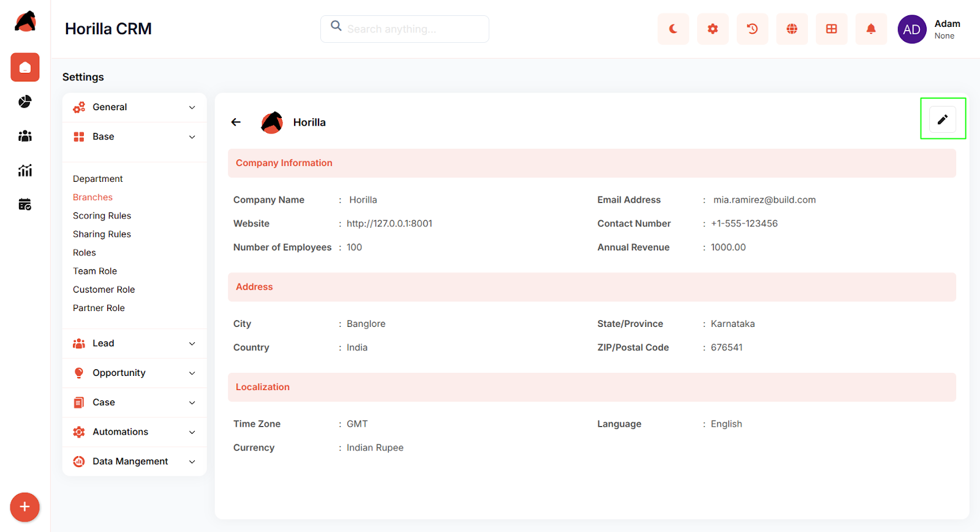Expand the Automations settings section
This screenshot has height=532, width=980.
point(135,432)
